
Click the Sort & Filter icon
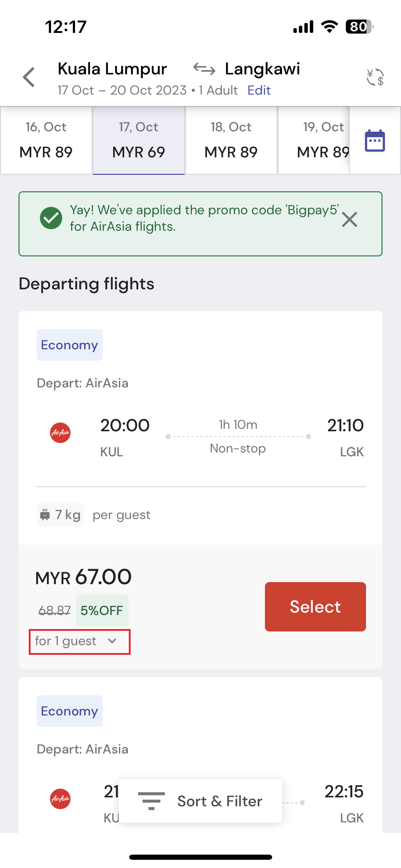(151, 801)
